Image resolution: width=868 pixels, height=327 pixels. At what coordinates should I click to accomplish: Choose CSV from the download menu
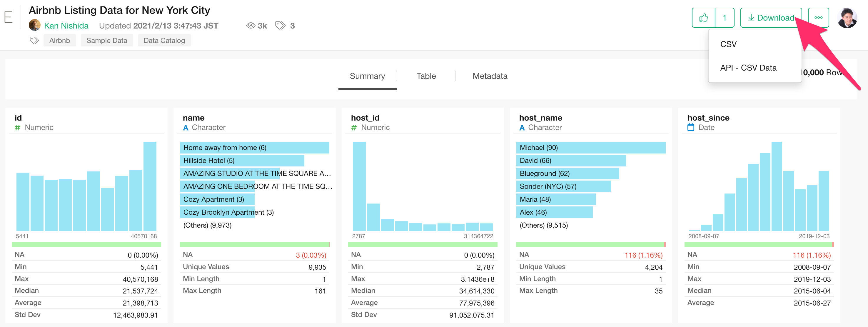pos(728,44)
